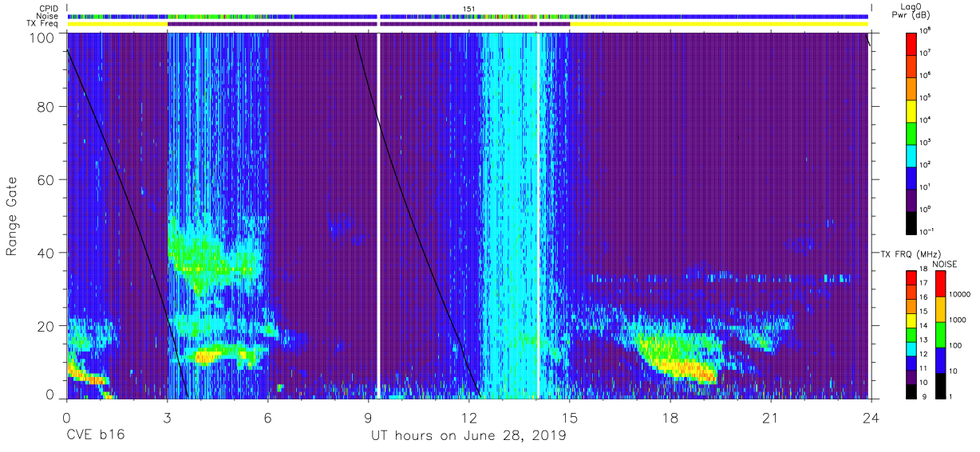
Task: Click the Range Gate axis title
Action: tap(13, 216)
